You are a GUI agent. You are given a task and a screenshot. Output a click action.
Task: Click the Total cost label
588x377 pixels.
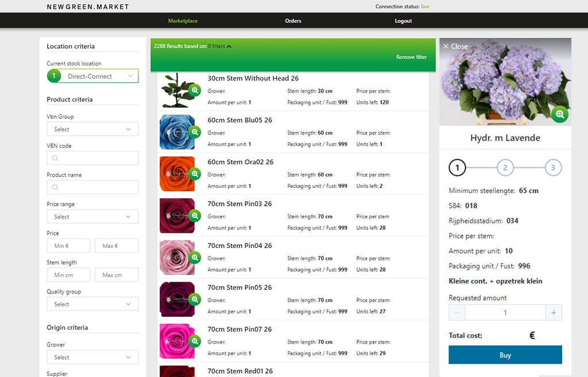465,335
